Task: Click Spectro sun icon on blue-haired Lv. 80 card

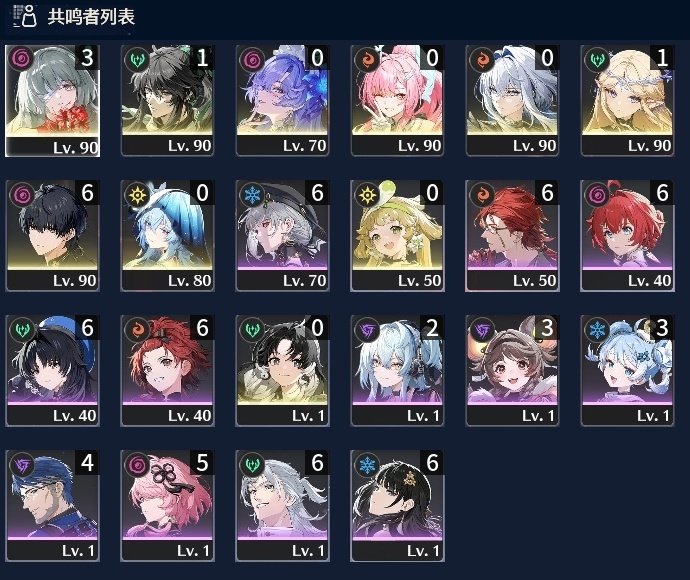Action: click(x=136, y=194)
